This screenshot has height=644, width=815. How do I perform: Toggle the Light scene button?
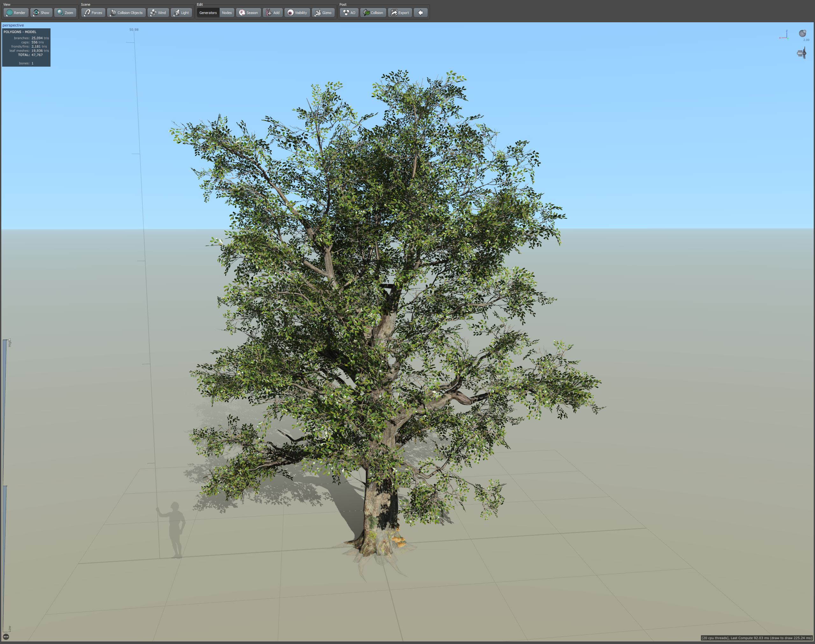click(x=182, y=12)
